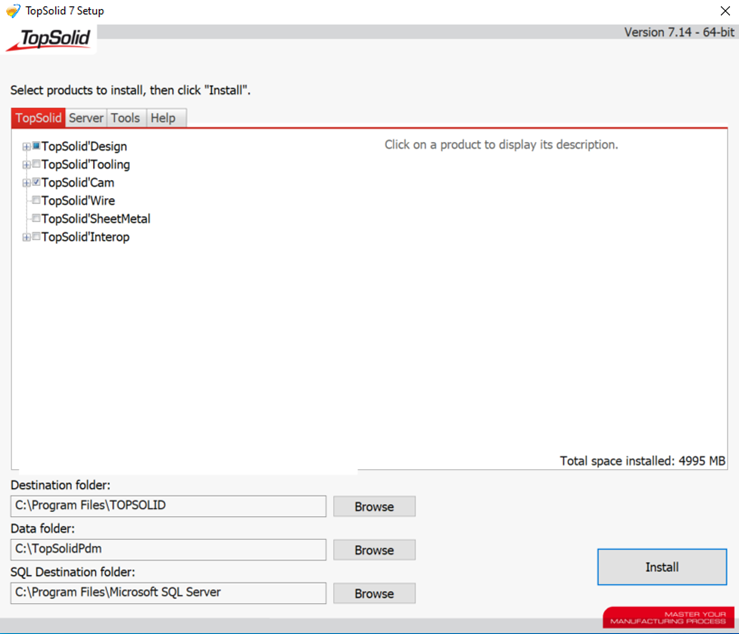Select the TopSolid'Interop product label
Image resolution: width=739 pixels, height=634 pixels.
click(85, 237)
